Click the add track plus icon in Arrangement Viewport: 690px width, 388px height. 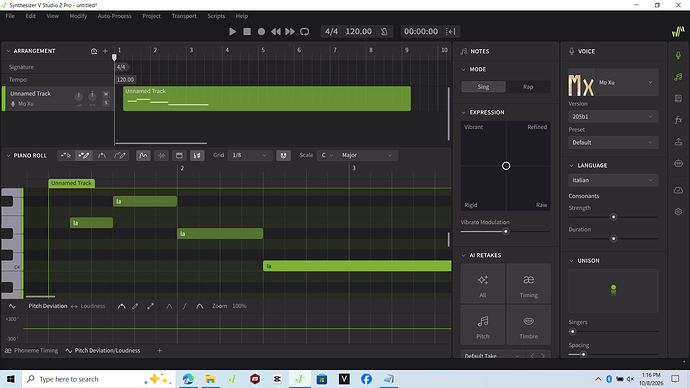(x=105, y=51)
